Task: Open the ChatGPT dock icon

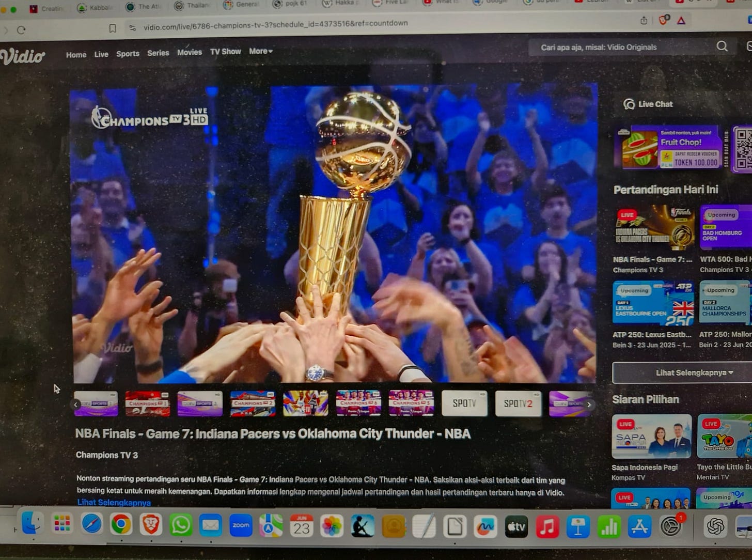Action: [715, 527]
